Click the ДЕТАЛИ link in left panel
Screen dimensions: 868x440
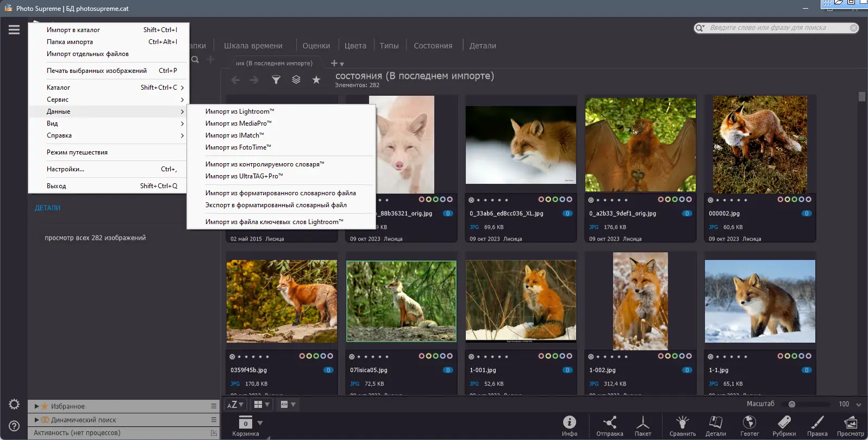48,208
